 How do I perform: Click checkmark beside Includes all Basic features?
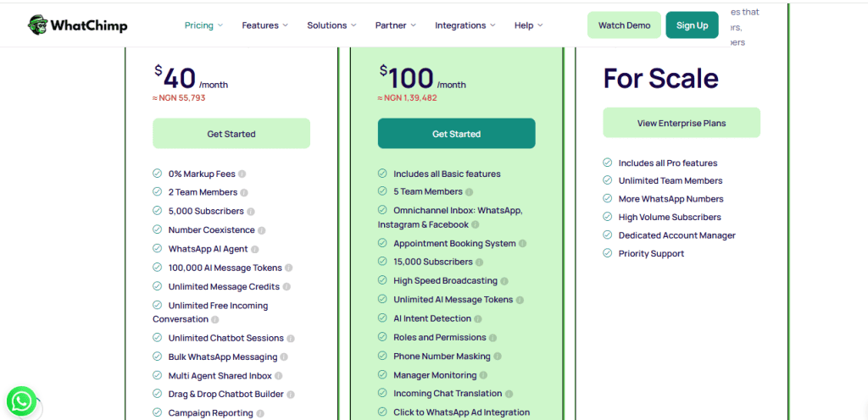tap(382, 174)
